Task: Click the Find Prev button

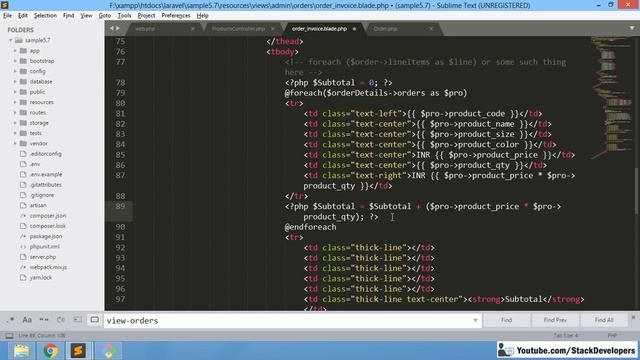Action: click(555, 320)
